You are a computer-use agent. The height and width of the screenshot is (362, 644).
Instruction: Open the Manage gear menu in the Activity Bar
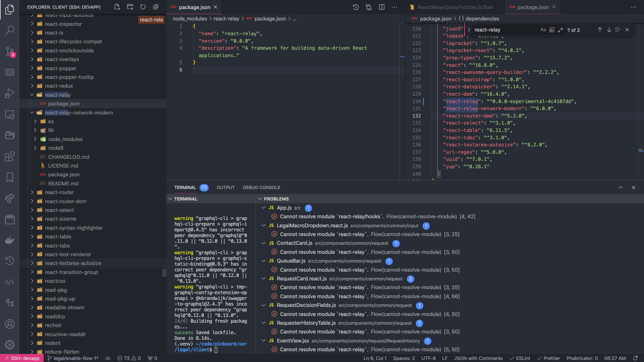[10, 345]
